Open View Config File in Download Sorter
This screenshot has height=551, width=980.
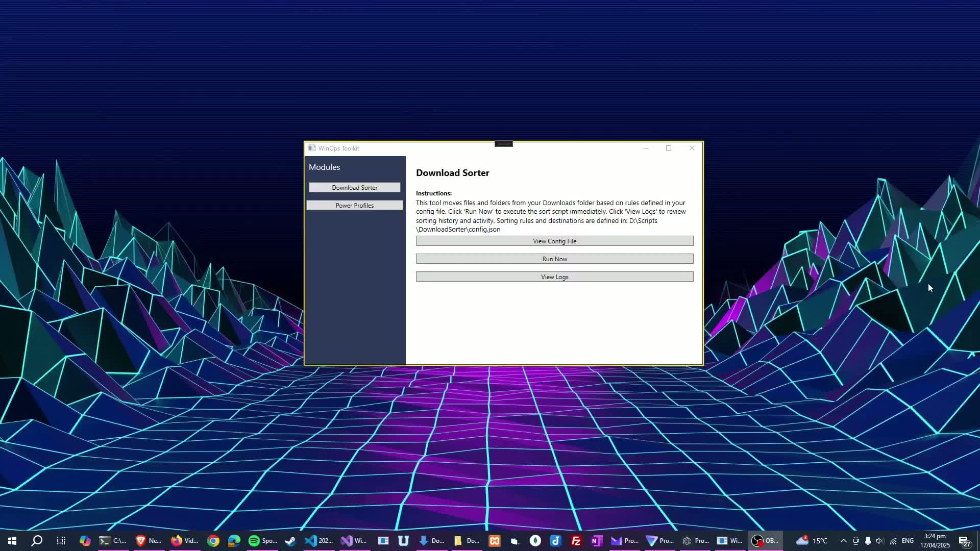tap(554, 240)
